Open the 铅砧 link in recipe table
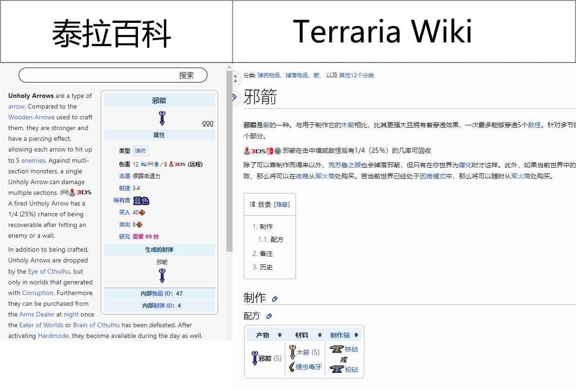 click(352, 370)
